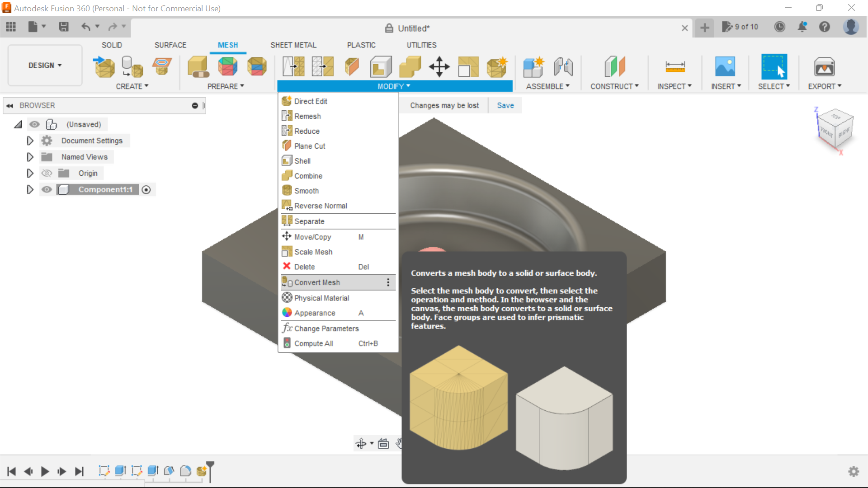Click the Save button next to Changes may be lost
868x488 pixels.
[505, 105]
